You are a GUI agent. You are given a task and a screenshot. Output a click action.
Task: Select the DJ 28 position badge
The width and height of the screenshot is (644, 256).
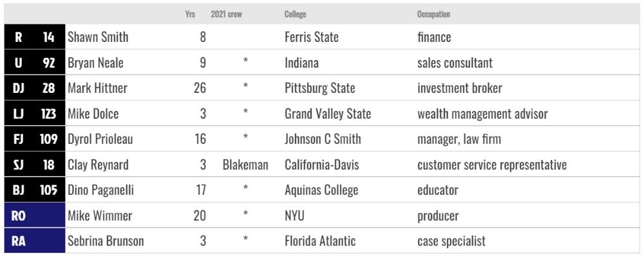coord(35,88)
